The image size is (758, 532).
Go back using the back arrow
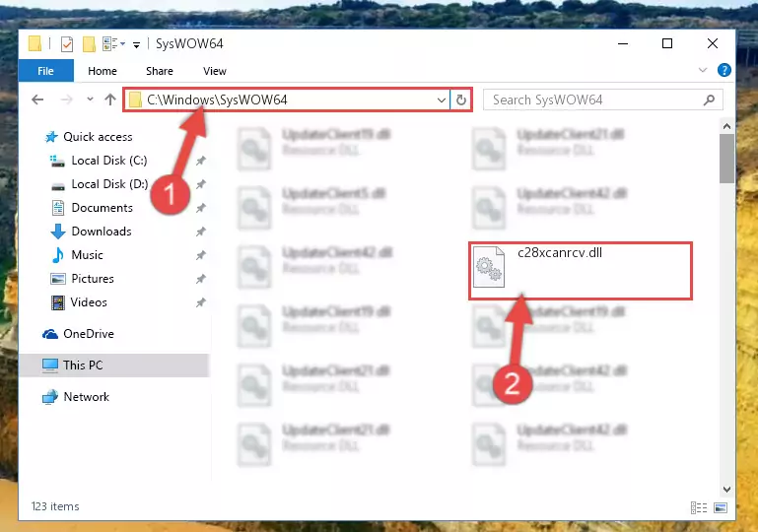coord(37,100)
